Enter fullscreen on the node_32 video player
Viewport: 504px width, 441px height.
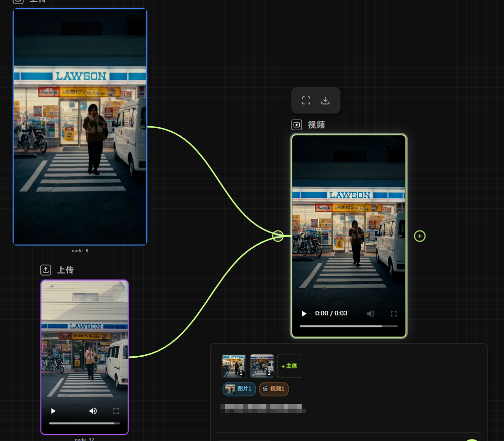point(116,411)
